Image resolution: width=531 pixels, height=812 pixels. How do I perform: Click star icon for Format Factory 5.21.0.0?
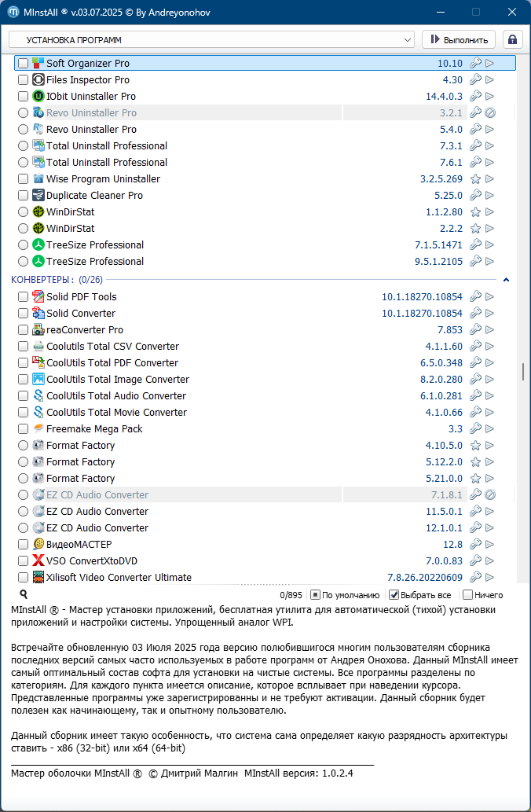pyautogui.click(x=475, y=479)
